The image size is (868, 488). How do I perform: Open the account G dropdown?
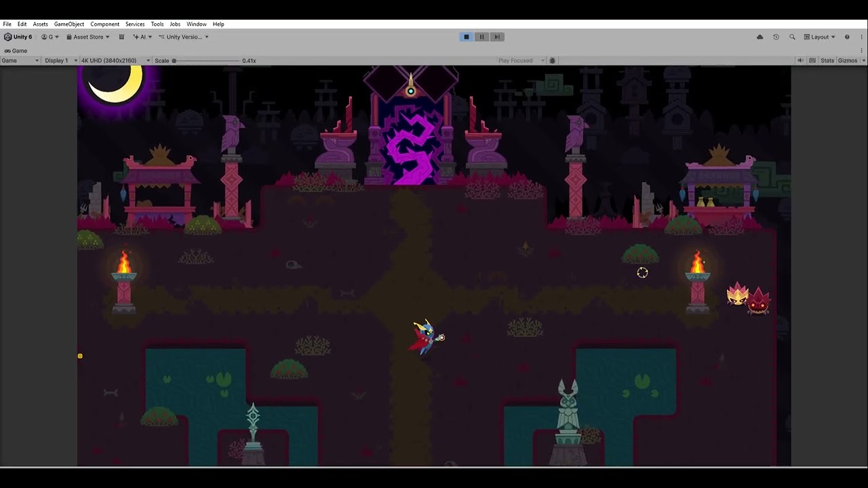click(50, 37)
